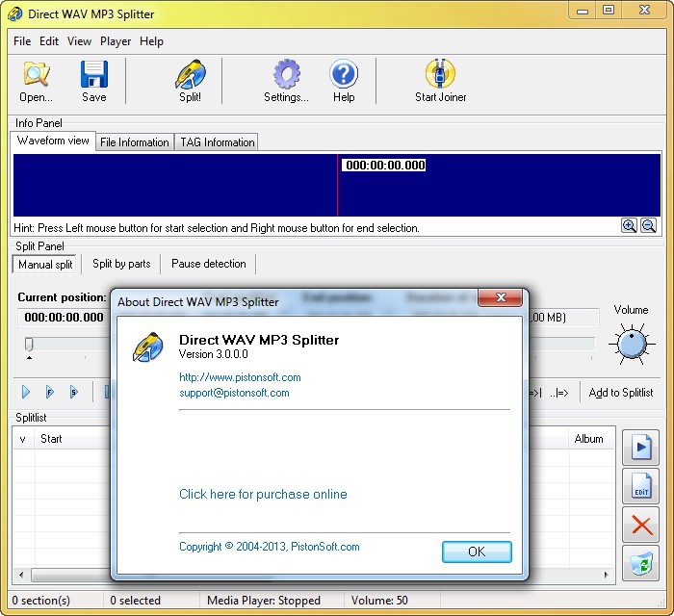Open the View menu

tap(79, 41)
